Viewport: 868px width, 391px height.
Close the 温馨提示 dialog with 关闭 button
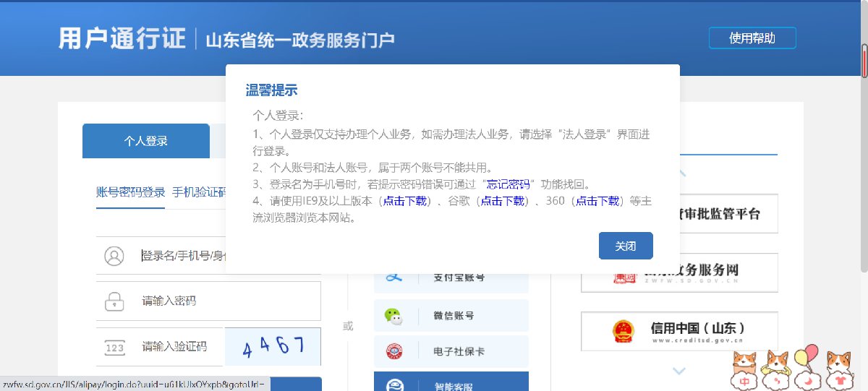click(x=626, y=246)
